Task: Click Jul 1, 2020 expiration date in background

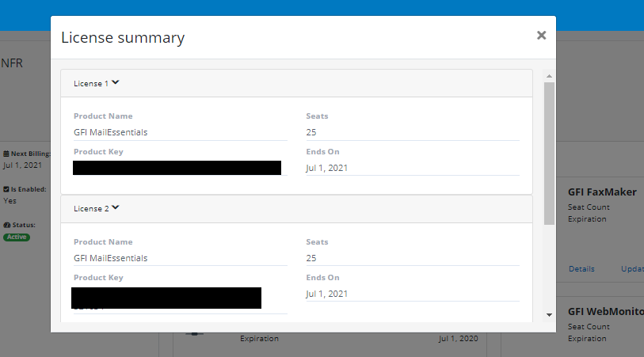Action: pyautogui.click(x=458, y=339)
